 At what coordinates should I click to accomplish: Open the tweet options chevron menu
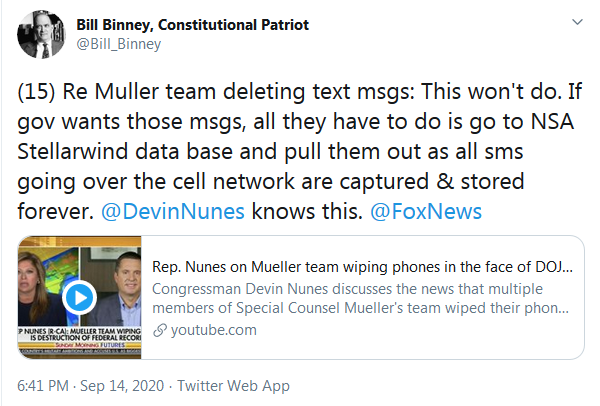pos(577,22)
